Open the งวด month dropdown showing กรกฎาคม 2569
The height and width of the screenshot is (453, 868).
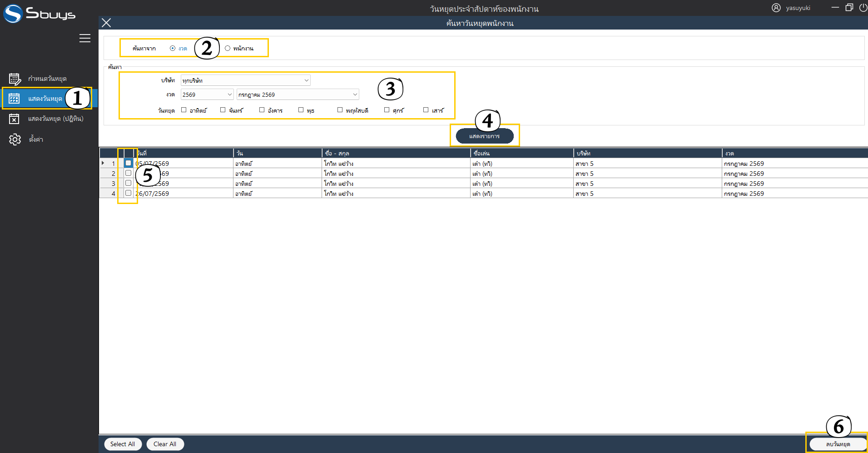coord(298,95)
